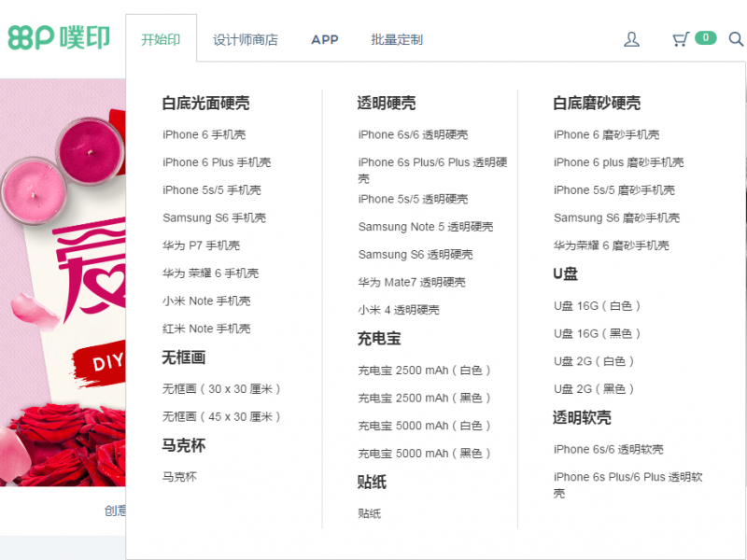Image resolution: width=747 pixels, height=560 pixels.
Task: Choose 华为荣耀 6 磨砂手机壳
Action: (x=612, y=245)
